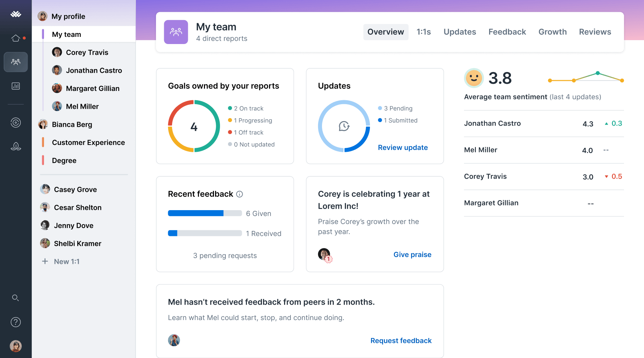Click the company logo at top left
This screenshot has height=358, width=644.
[16, 14]
